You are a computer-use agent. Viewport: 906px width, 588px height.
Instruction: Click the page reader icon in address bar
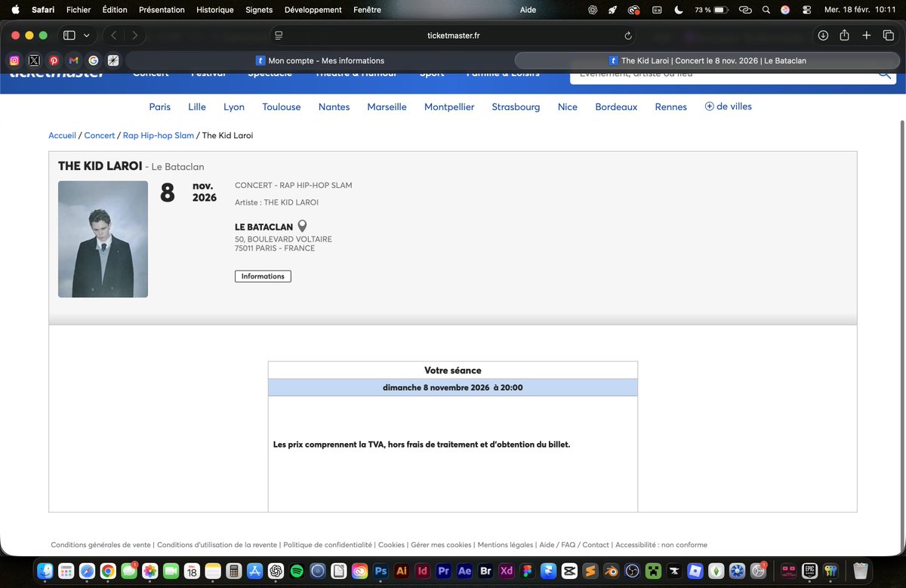279,35
